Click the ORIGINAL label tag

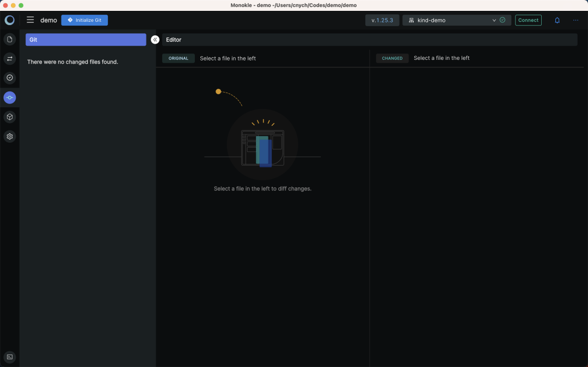(x=179, y=58)
